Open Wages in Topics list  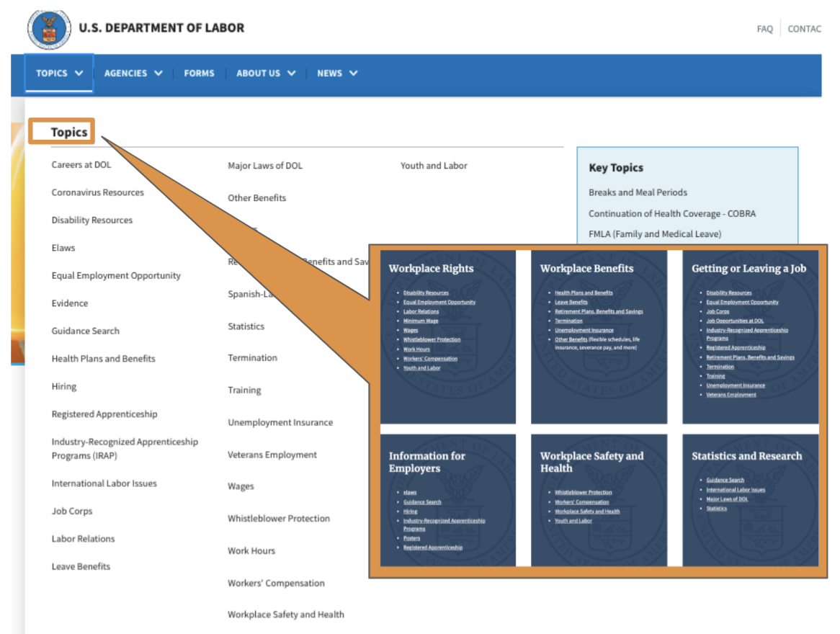click(241, 486)
